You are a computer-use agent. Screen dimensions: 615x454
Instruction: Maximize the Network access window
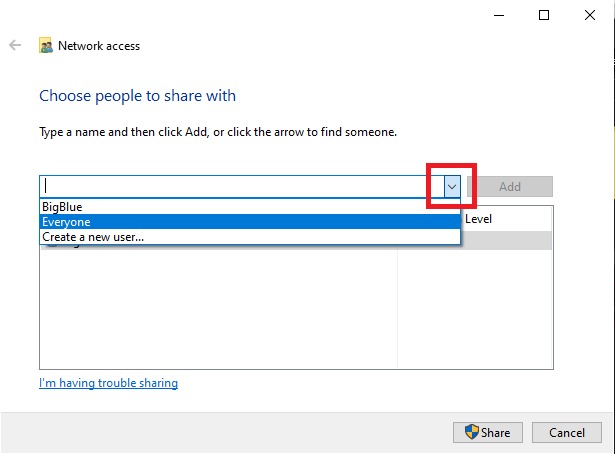pos(544,15)
